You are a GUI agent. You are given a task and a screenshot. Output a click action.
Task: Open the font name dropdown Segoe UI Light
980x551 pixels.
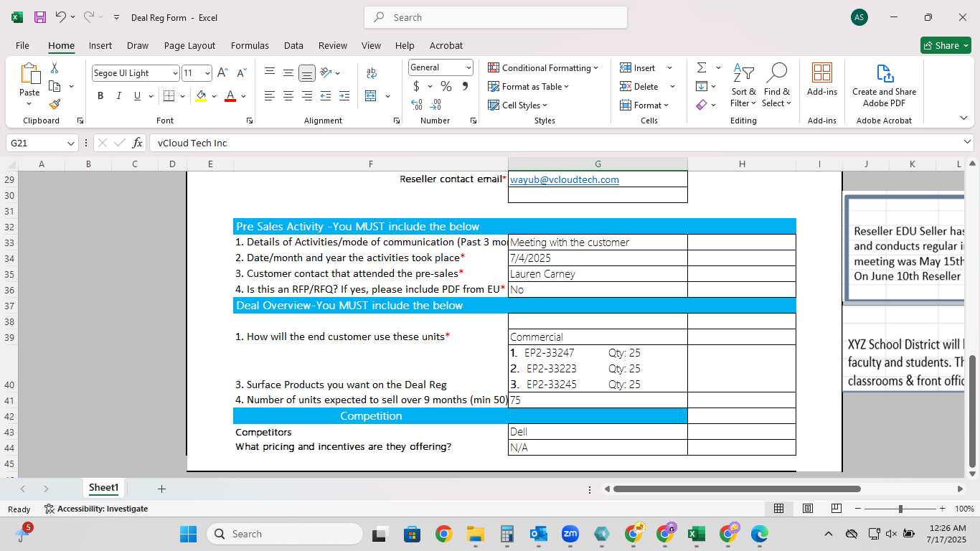(175, 73)
